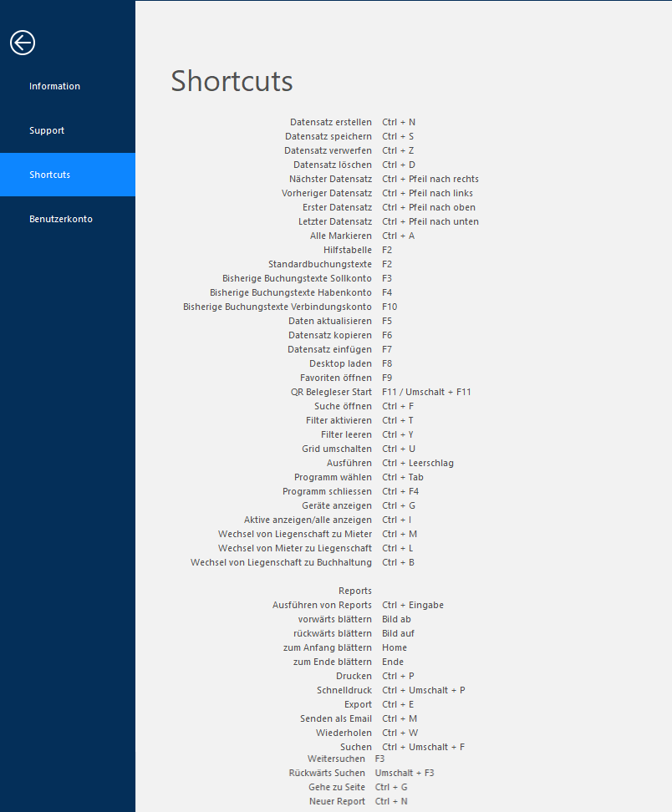Click 'Ctrl + Pfeil nach rechts' shortcut text
The width and height of the screenshot is (672, 812).
(430, 179)
